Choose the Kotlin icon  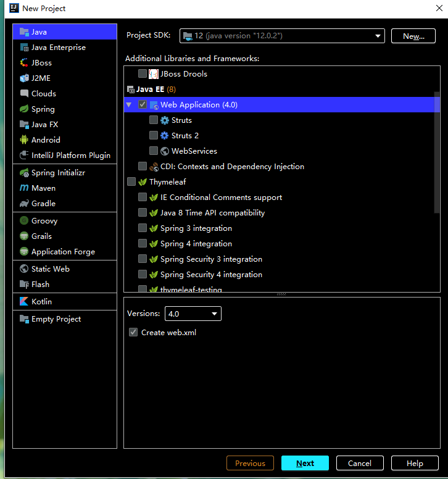pos(24,301)
